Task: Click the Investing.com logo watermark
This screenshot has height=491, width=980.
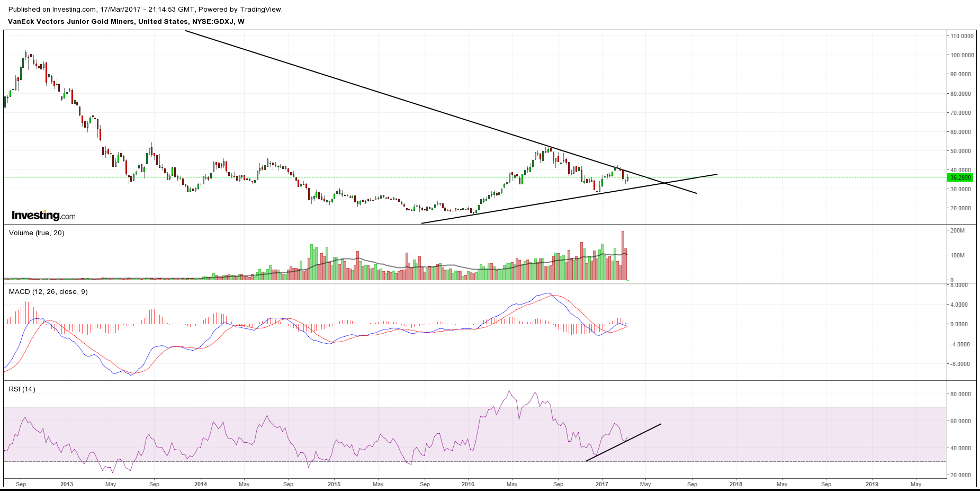Action: click(x=43, y=216)
